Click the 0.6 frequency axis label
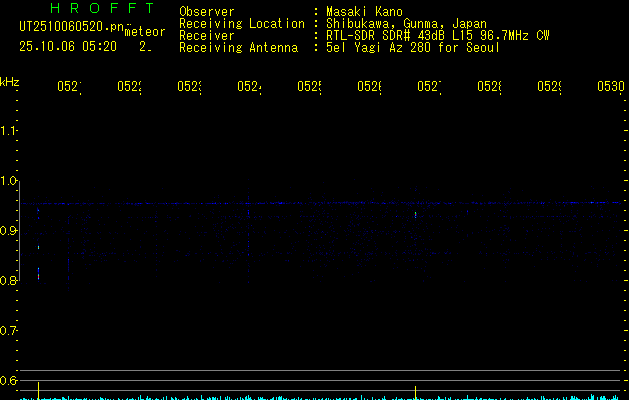Image resolution: width=629 pixels, height=400 pixels. tap(8, 381)
